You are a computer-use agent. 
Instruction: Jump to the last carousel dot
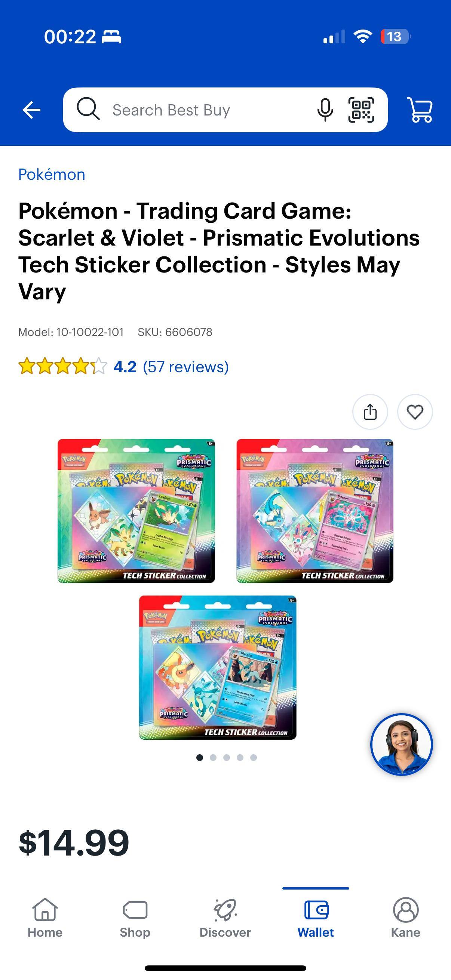(254, 758)
